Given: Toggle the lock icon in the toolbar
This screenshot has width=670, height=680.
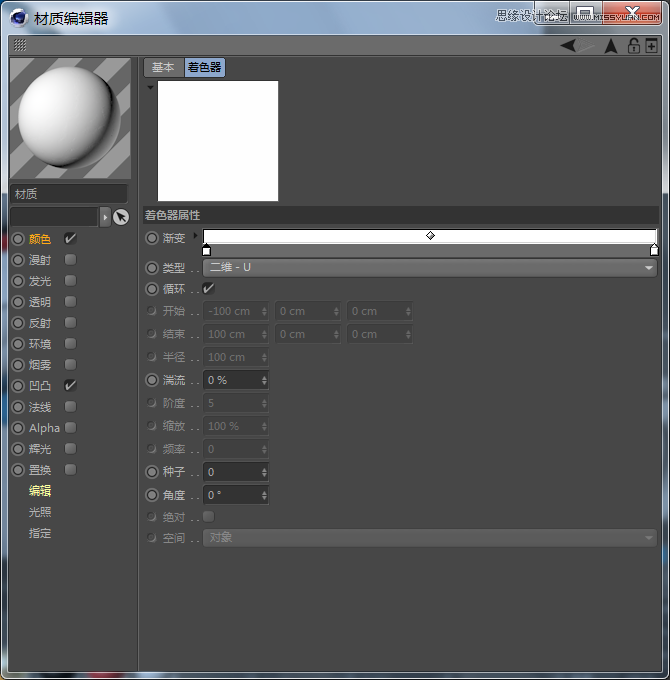Looking at the screenshot, I should point(633,46).
